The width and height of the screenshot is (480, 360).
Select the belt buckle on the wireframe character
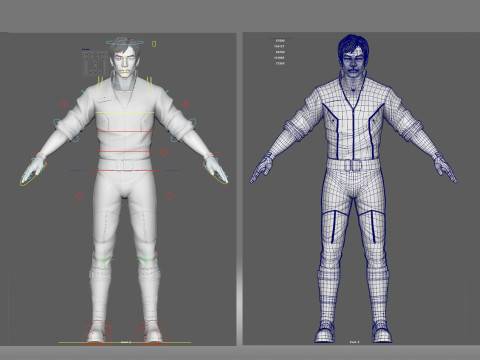353,165
